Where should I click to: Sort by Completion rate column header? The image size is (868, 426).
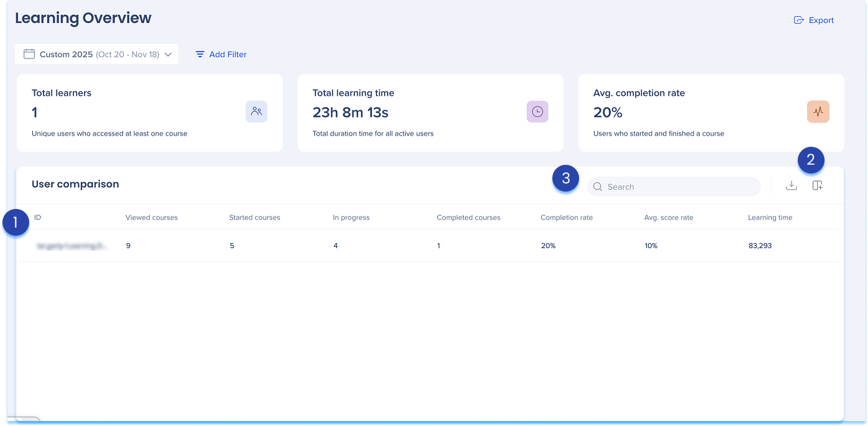coord(567,218)
